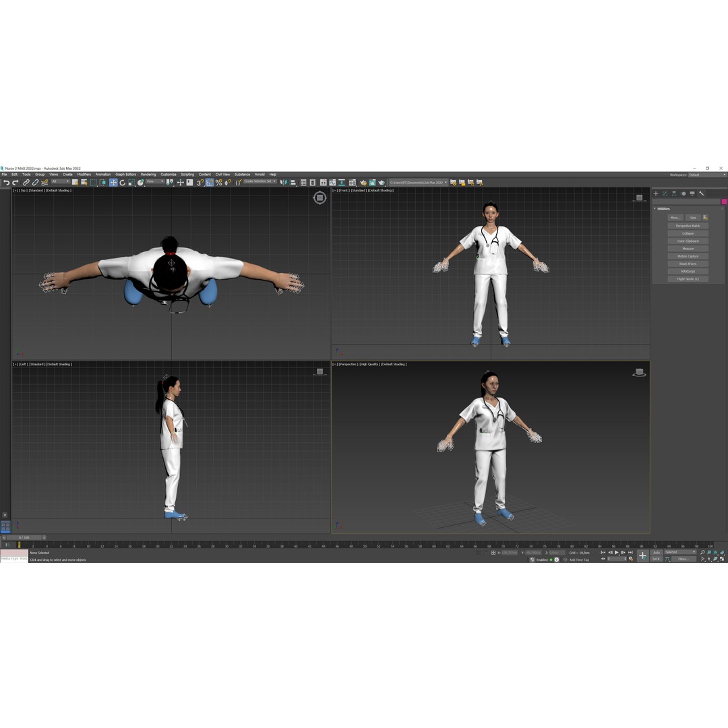
Task: Open the Create Selection Set dropdown
Action: coord(260,181)
